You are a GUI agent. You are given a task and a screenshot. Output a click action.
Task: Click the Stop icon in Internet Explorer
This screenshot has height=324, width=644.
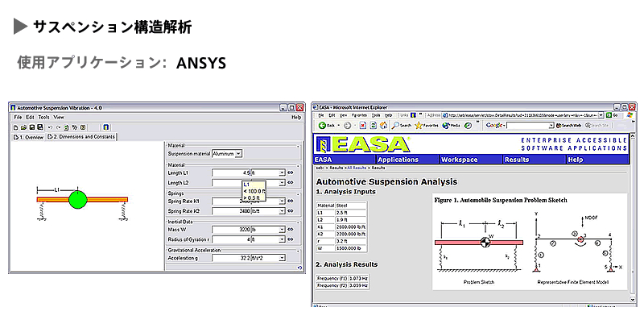pos(363,126)
